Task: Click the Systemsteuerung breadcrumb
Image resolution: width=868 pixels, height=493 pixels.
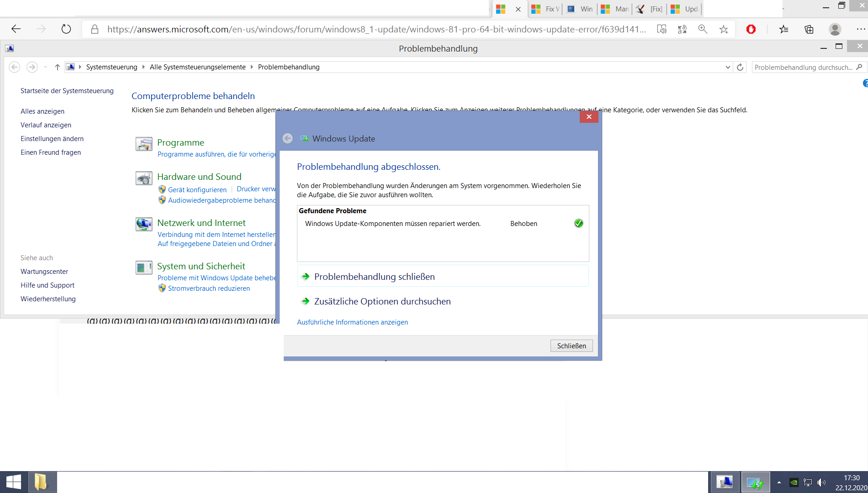Action: tap(111, 67)
